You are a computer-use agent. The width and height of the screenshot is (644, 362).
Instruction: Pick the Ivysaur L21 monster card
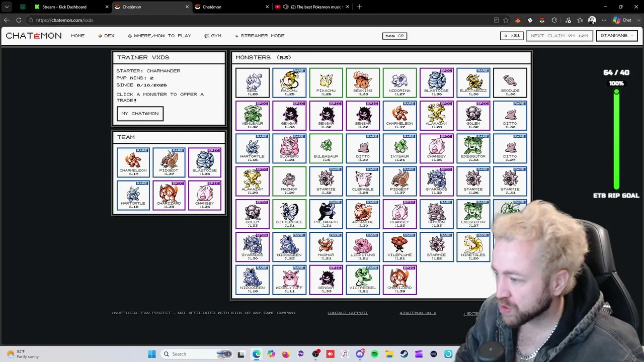click(399, 148)
